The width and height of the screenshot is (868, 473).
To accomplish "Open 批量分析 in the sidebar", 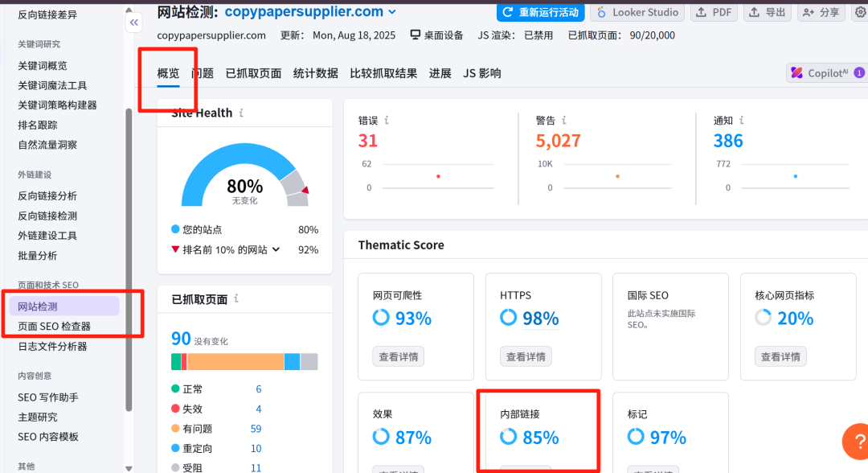I will 38,255.
